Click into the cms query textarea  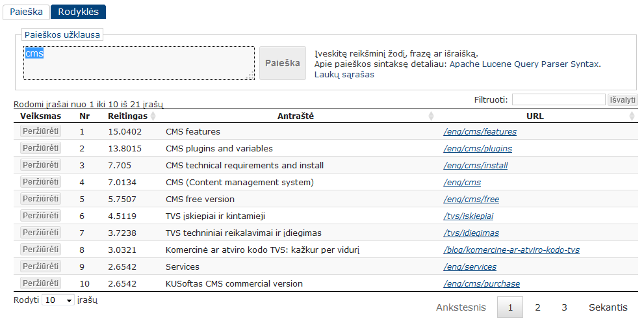[x=139, y=63]
